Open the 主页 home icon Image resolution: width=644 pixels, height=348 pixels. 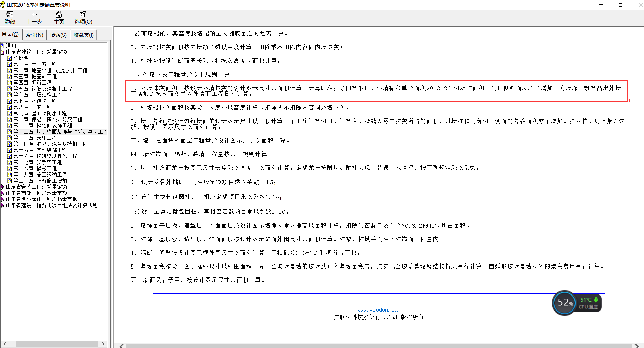[59, 14]
